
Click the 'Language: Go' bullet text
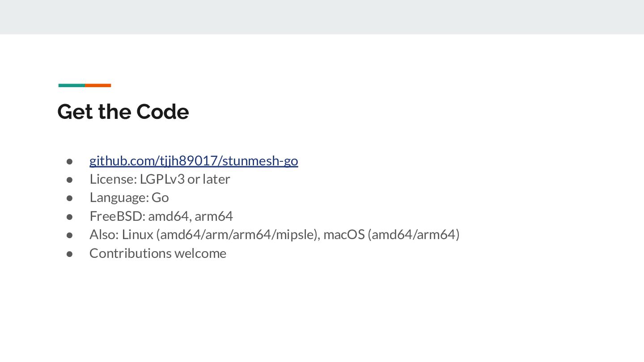point(129,198)
